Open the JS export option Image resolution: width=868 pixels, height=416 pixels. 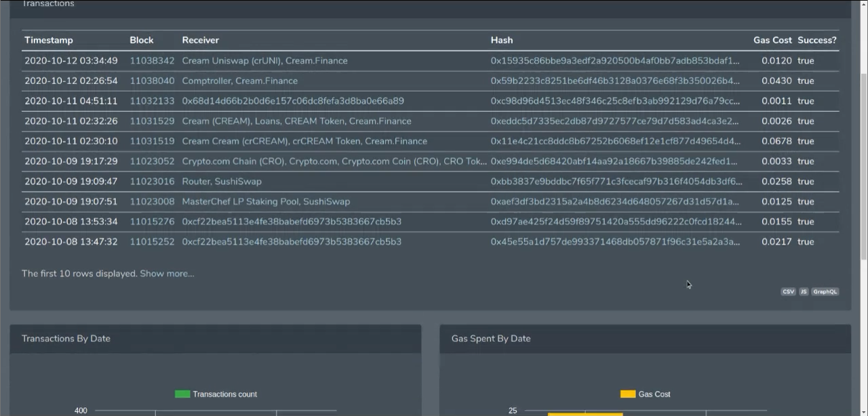tap(803, 291)
